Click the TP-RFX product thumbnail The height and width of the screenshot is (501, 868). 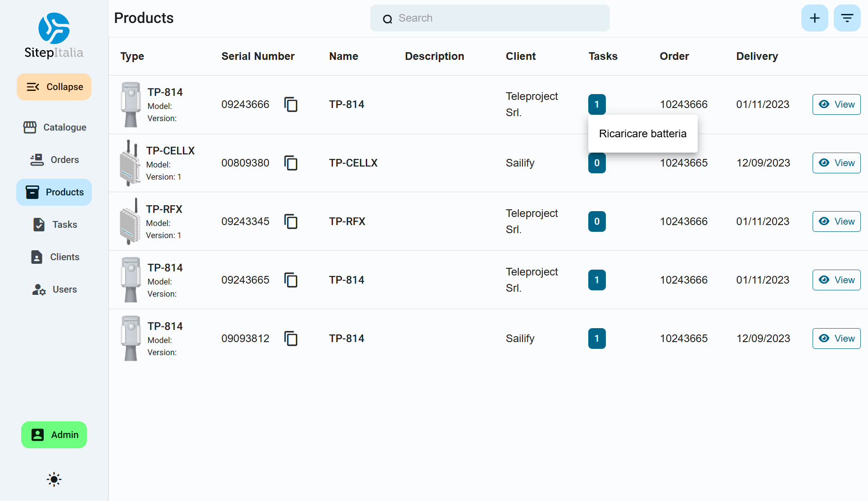(130, 221)
